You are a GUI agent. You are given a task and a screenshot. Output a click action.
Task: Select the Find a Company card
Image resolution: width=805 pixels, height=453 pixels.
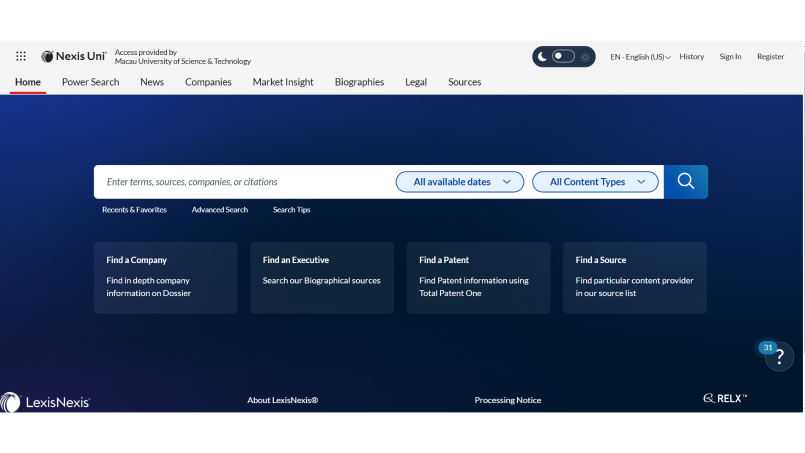[165, 277]
